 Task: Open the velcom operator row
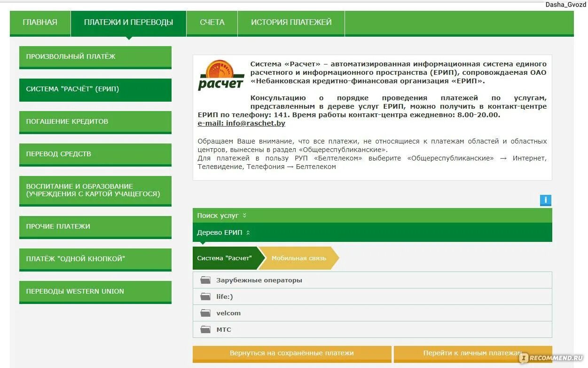point(372,313)
